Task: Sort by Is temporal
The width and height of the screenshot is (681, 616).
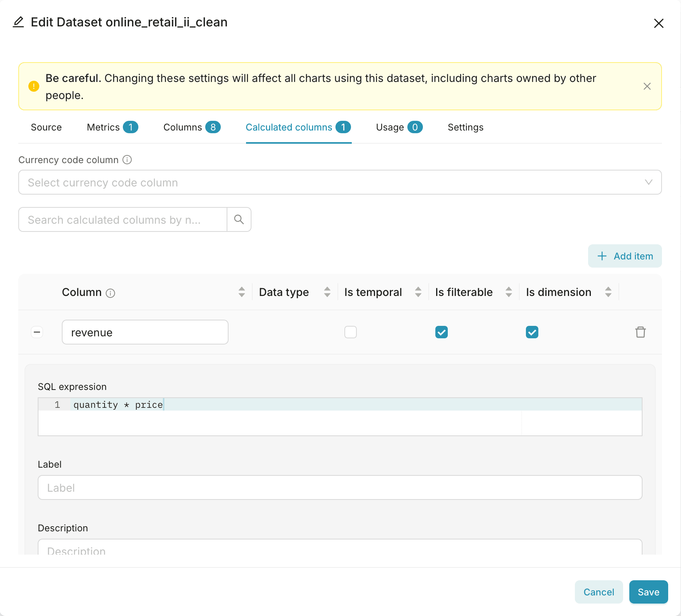Action: click(418, 292)
